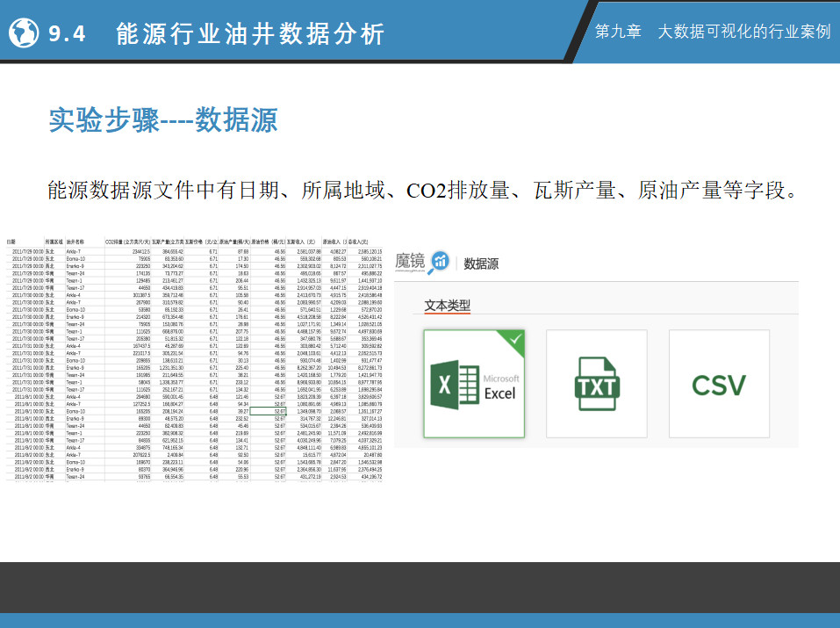Viewport: 840px width, 628px height.
Task: Click the 魔镜 brand text logo
Action: click(x=411, y=262)
